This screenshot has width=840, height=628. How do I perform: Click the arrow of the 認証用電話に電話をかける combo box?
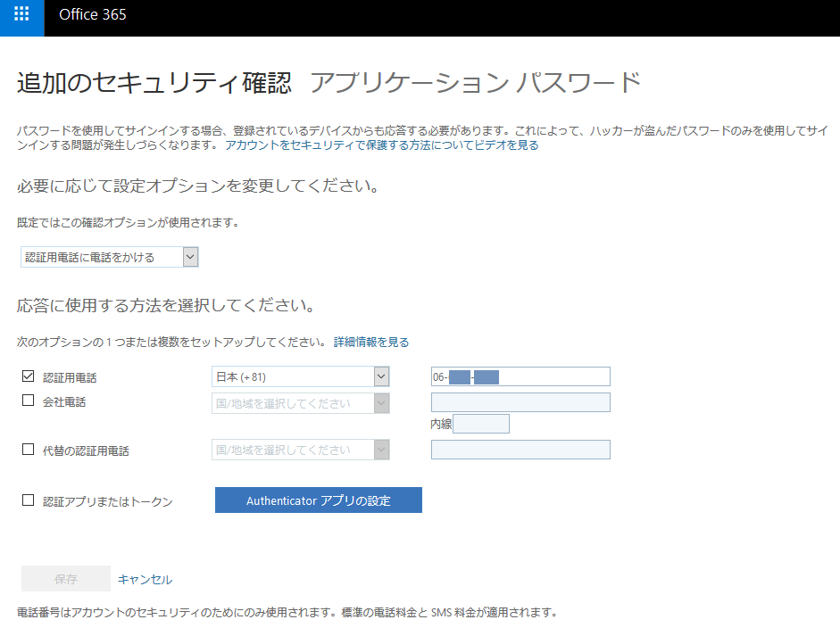(x=189, y=258)
